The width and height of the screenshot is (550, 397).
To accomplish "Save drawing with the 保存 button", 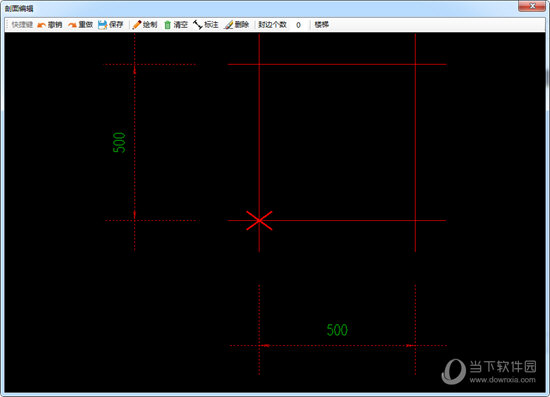I will point(110,25).
